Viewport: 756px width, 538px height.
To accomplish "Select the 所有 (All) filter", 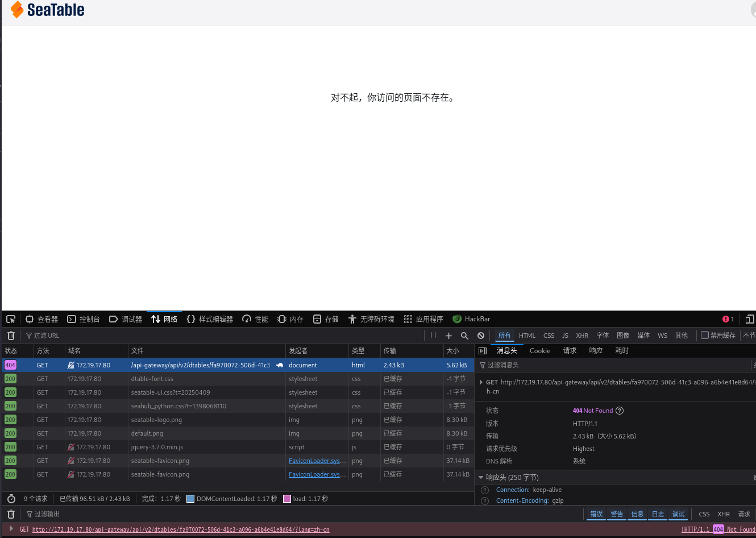I will pos(504,336).
